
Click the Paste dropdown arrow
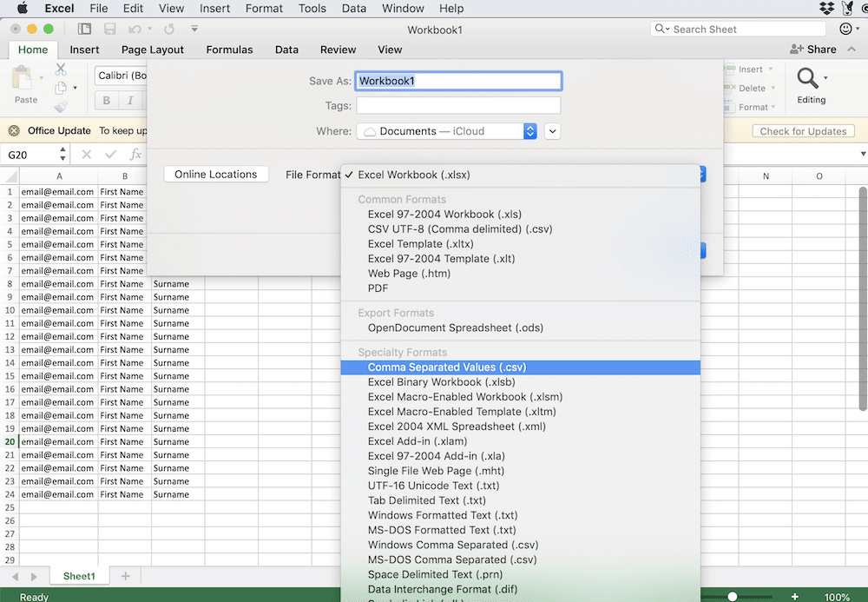pos(42,79)
